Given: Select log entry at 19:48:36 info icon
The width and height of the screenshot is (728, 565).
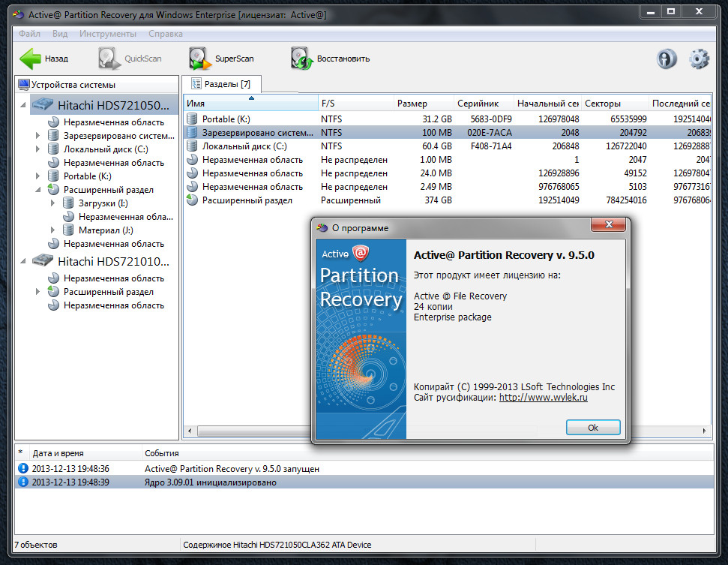Looking at the screenshot, I should coord(22,468).
